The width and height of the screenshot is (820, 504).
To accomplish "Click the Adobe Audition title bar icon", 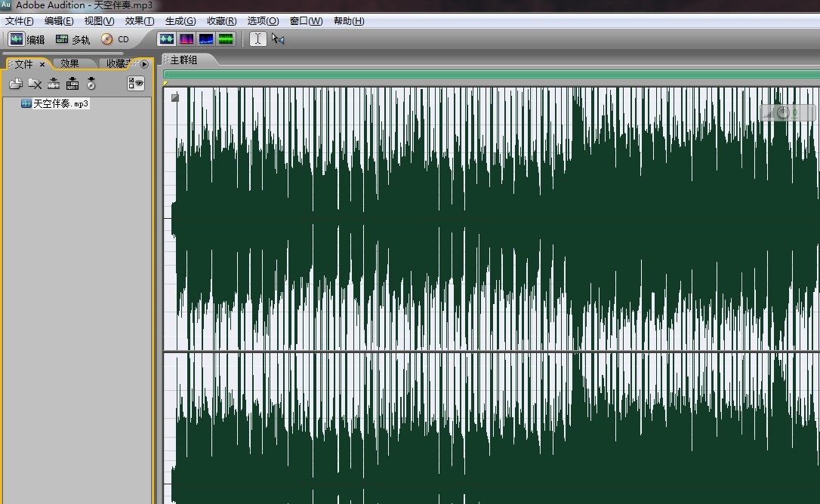I will pos(6,5).
